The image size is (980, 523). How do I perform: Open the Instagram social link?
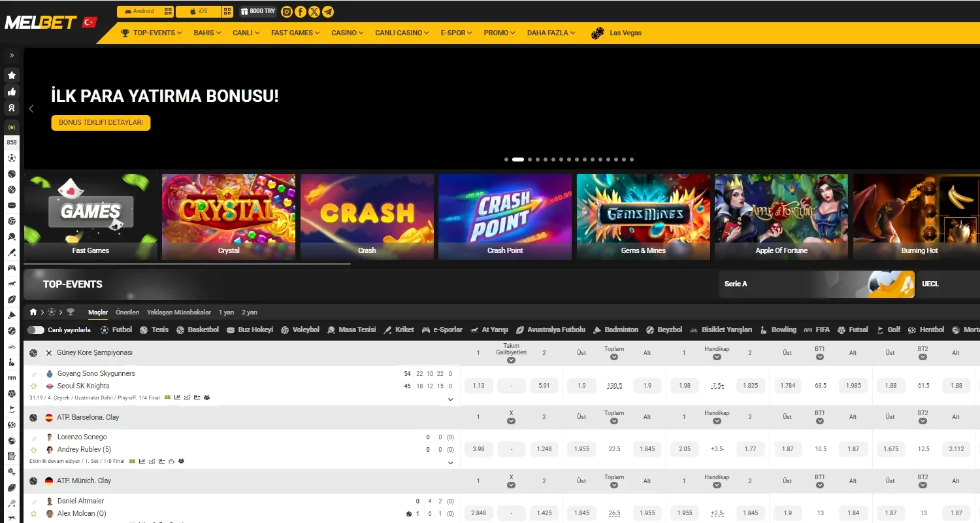286,12
